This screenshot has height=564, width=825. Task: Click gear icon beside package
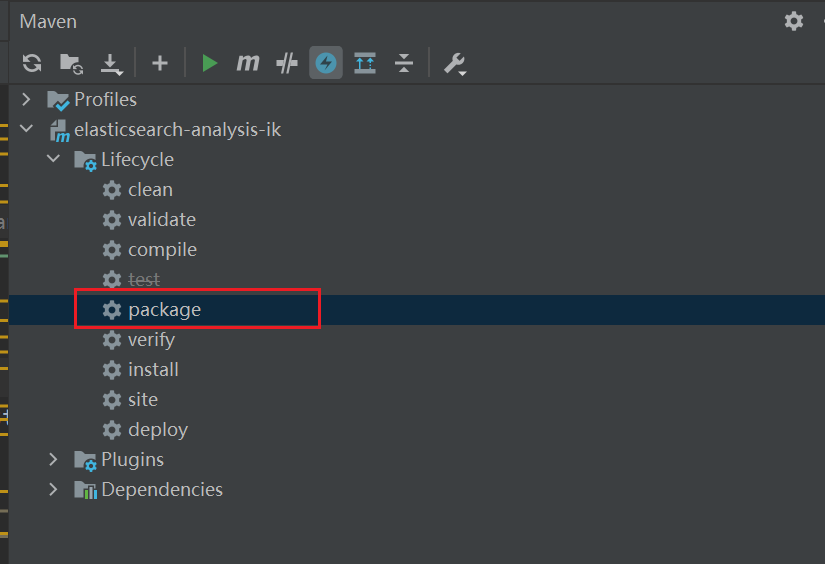pyautogui.click(x=112, y=310)
